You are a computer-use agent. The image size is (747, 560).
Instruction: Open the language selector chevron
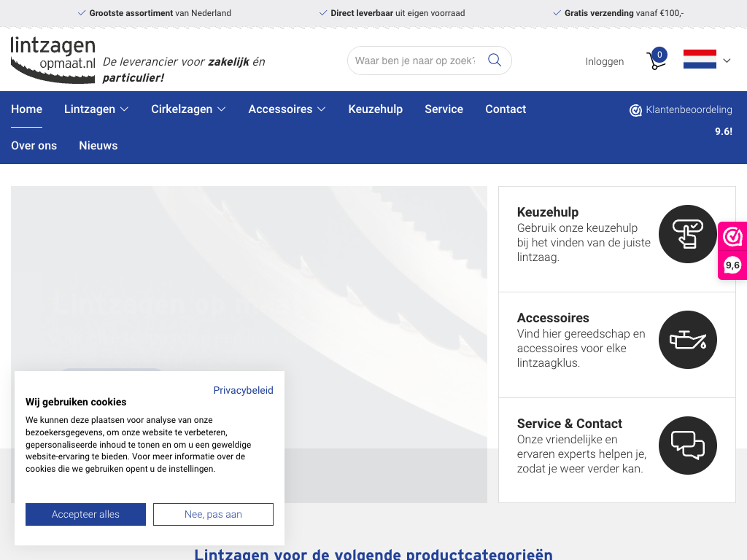click(x=727, y=61)
